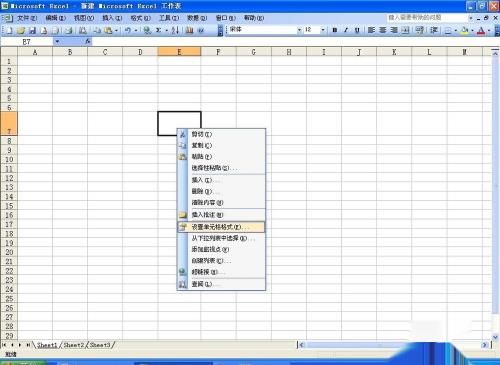The width and height of the screenshot is (500, 365).
Task: Toggle Bold formatting
Action: (335, 30)
